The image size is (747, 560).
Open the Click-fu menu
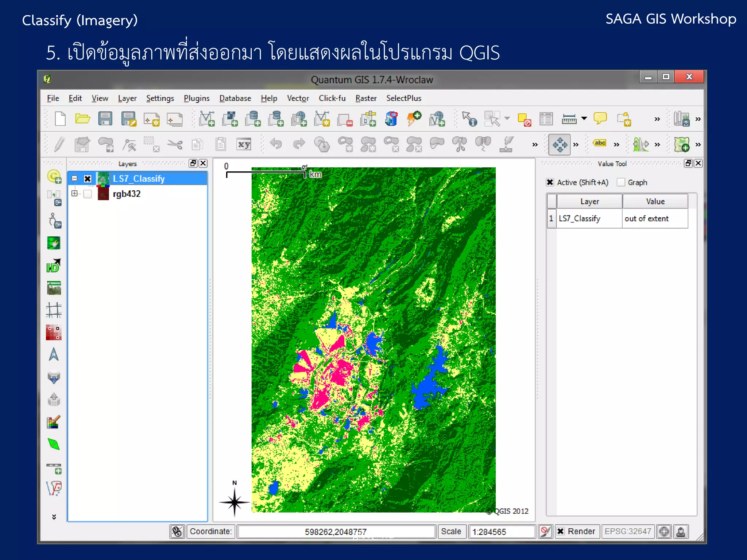point(332,98)
